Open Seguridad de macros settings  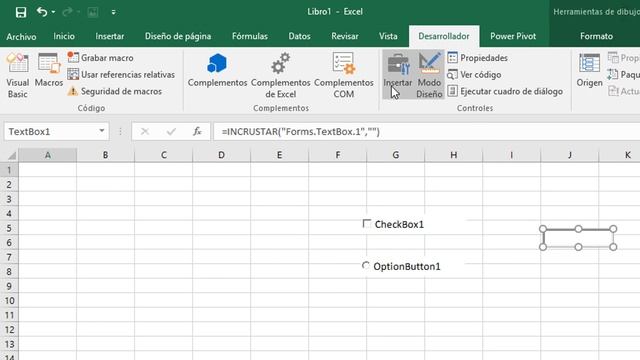115,91
